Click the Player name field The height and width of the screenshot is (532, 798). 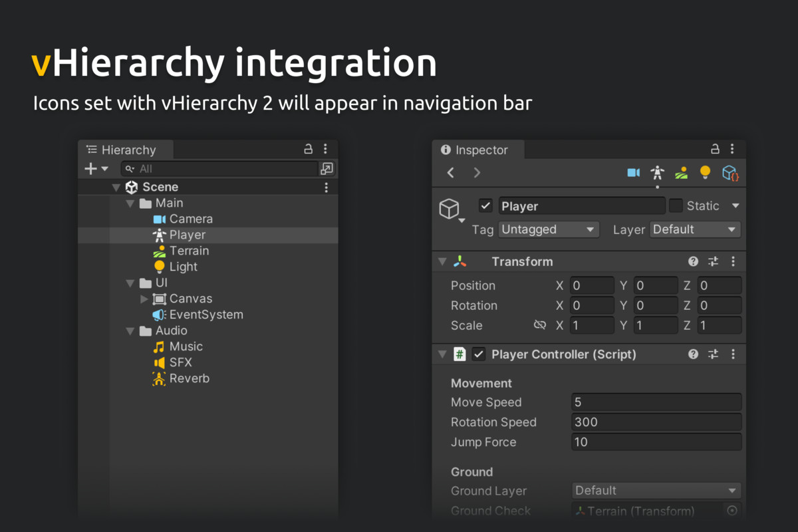coord(582,206)
